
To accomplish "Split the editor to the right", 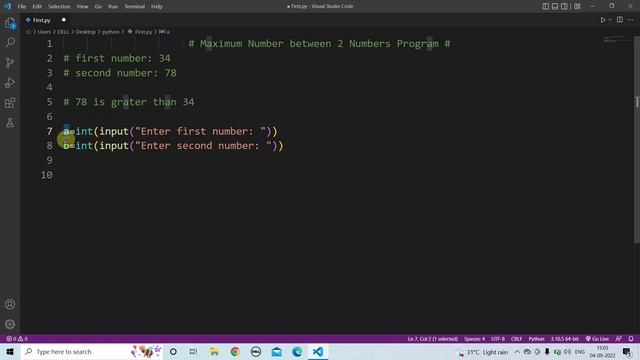I will pos(620,20).
